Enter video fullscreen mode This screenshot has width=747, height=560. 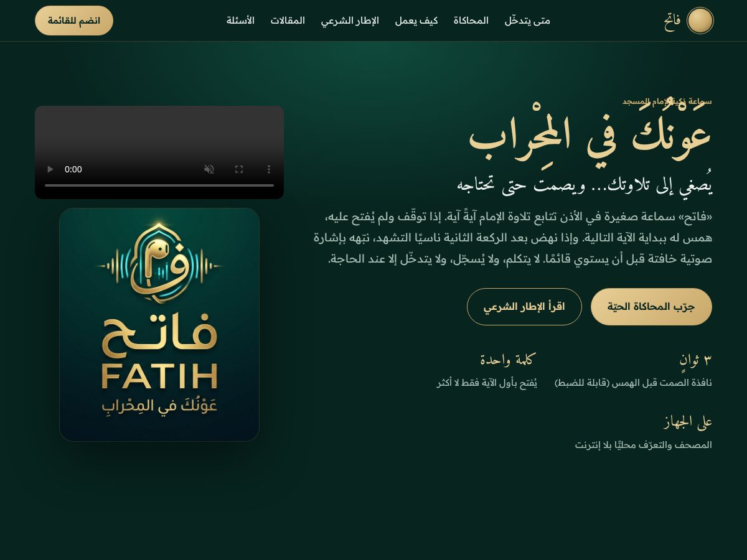(239, 169)
